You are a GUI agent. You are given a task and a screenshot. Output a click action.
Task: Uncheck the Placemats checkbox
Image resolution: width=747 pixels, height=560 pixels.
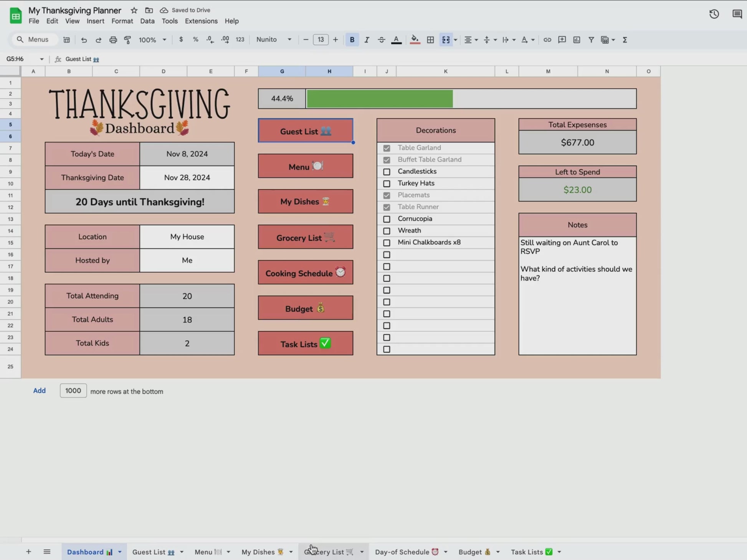[387, 196]
